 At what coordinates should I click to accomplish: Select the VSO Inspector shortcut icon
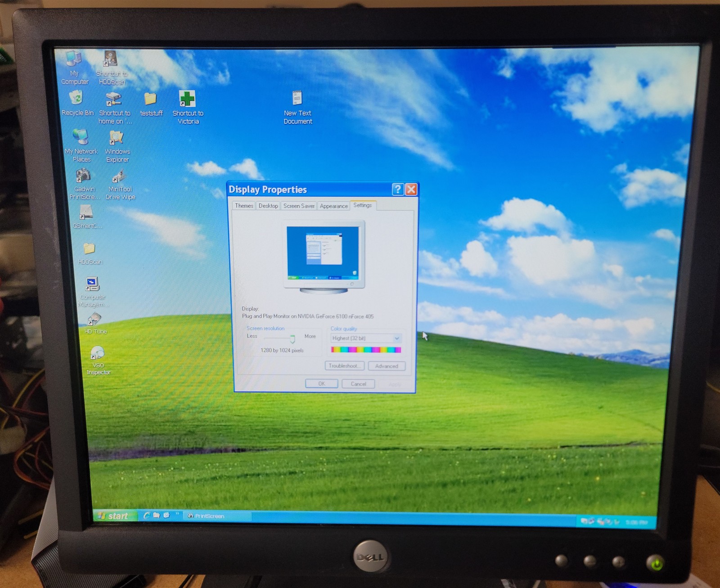tap(98, 360)
